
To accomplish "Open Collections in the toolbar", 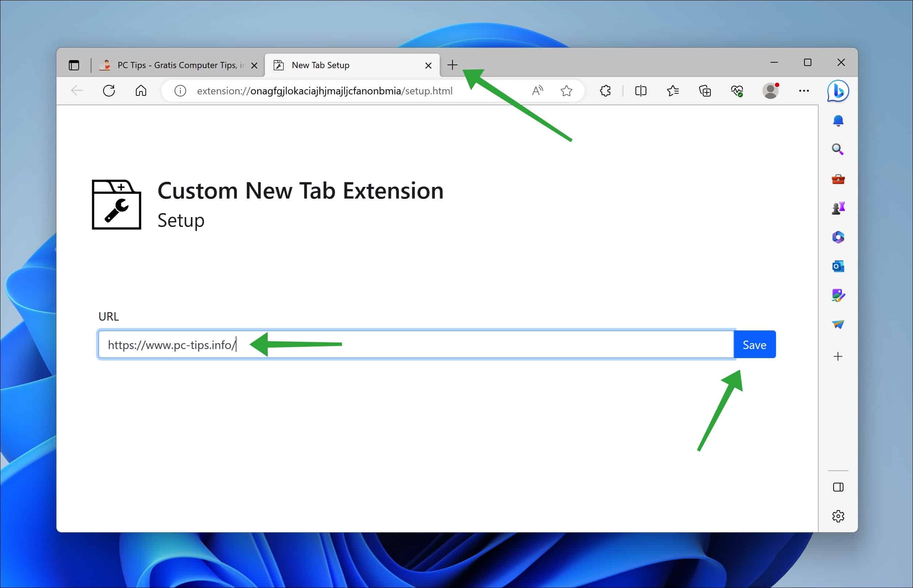I will pos(705,90).
